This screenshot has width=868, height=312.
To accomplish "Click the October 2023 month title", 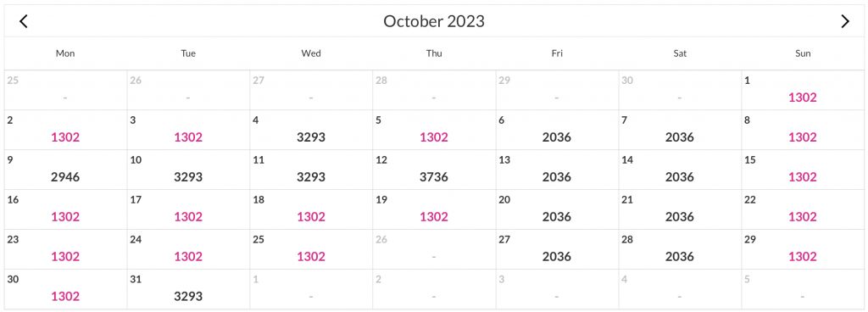I will [434, 21].
